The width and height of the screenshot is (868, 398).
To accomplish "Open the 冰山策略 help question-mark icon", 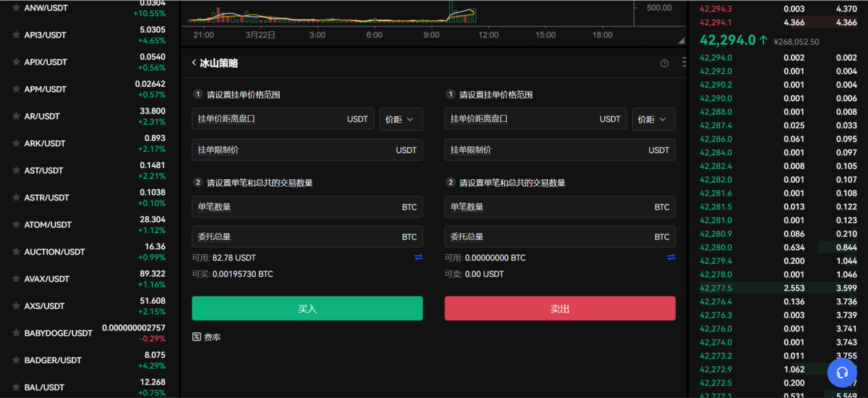I will tap(664, 62).
